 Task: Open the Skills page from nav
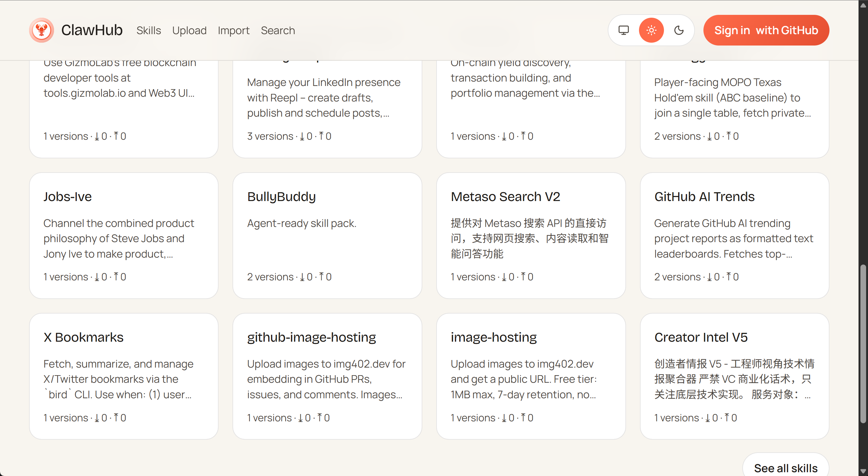pyautogui.click(x=148, y=30)
